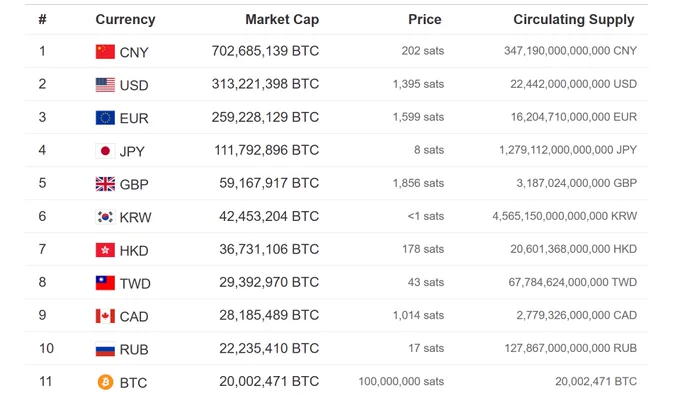Sort by the Currency column header
This screenshot has width=680, height=398.
coord(125,20)
